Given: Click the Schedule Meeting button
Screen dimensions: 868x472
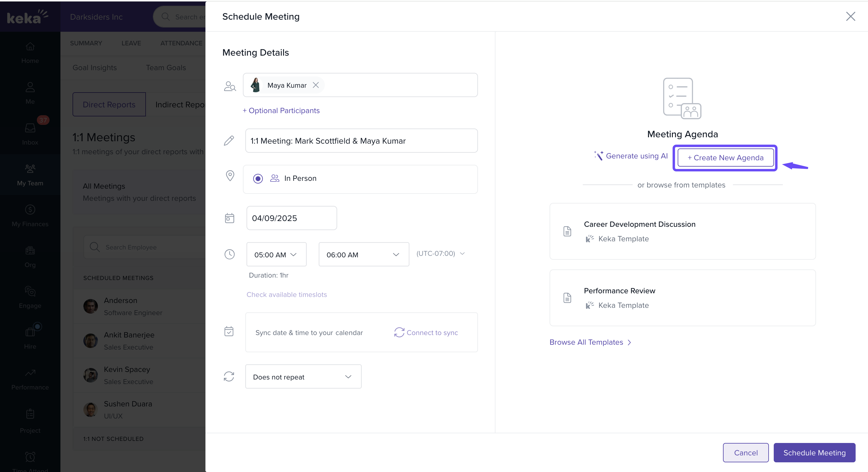Looking at the screenshot, I should tap(814, 452).
